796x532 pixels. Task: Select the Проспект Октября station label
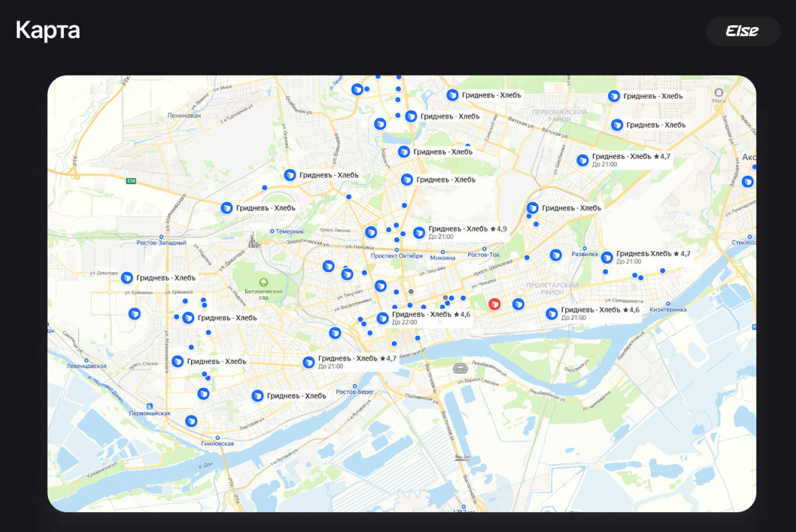tap(396, 256)
